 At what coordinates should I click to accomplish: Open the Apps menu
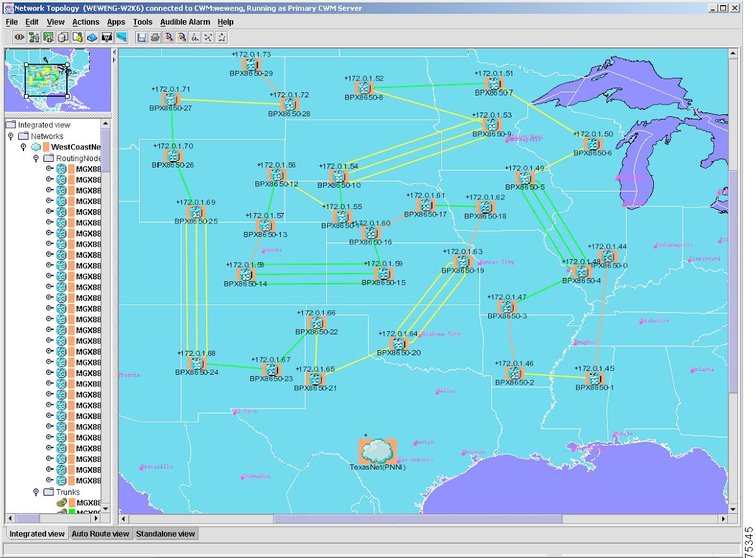point(116,21)
